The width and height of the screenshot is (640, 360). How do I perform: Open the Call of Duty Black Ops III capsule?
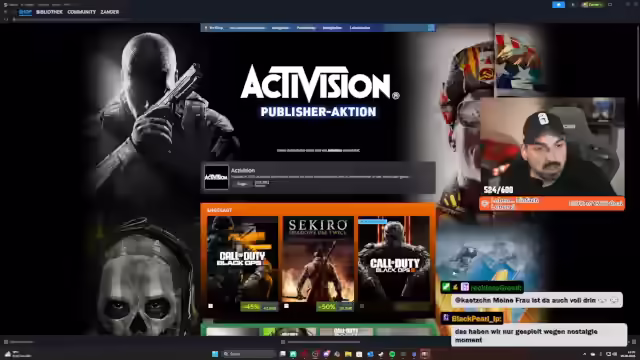[x=394, y=259]
